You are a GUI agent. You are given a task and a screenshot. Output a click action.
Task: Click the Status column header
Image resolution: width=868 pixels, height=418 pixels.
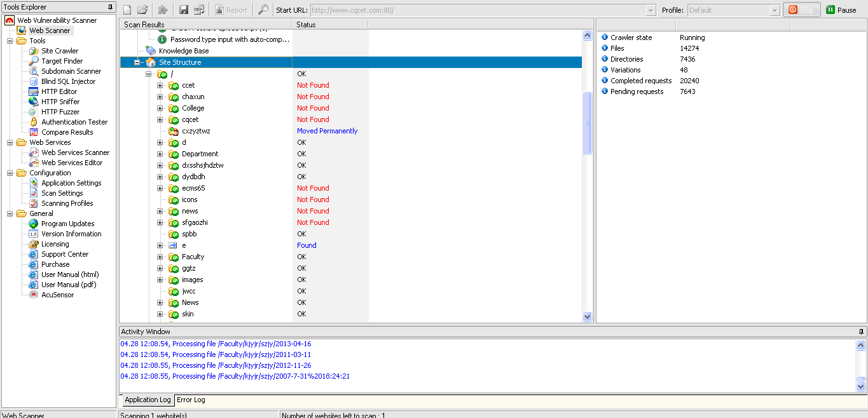(330, 25)
